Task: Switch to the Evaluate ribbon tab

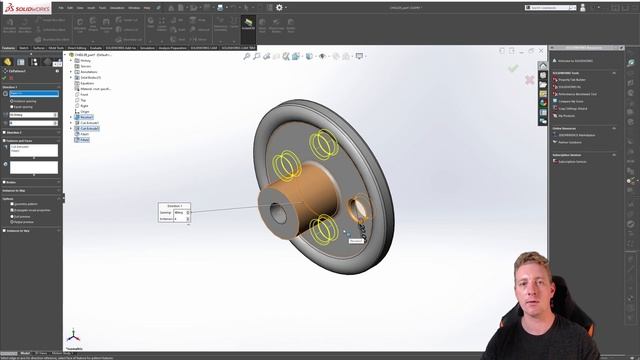Action: [96, 48]
